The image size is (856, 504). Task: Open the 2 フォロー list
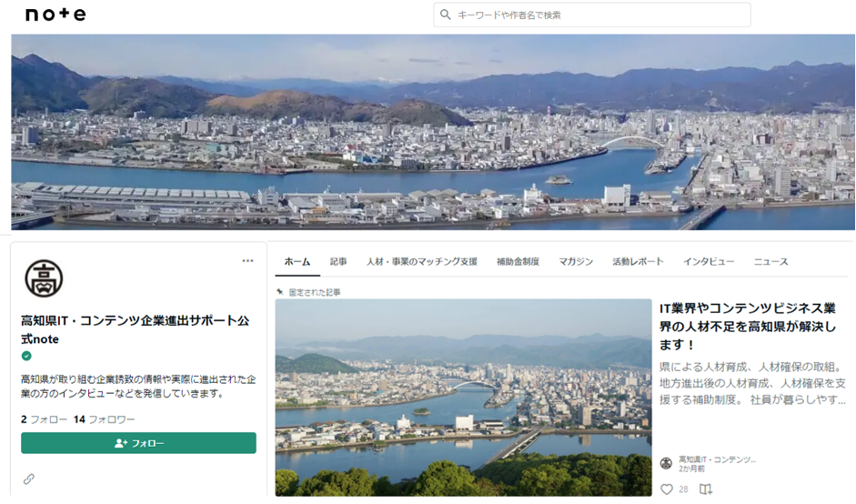click(x=44, y=419)
